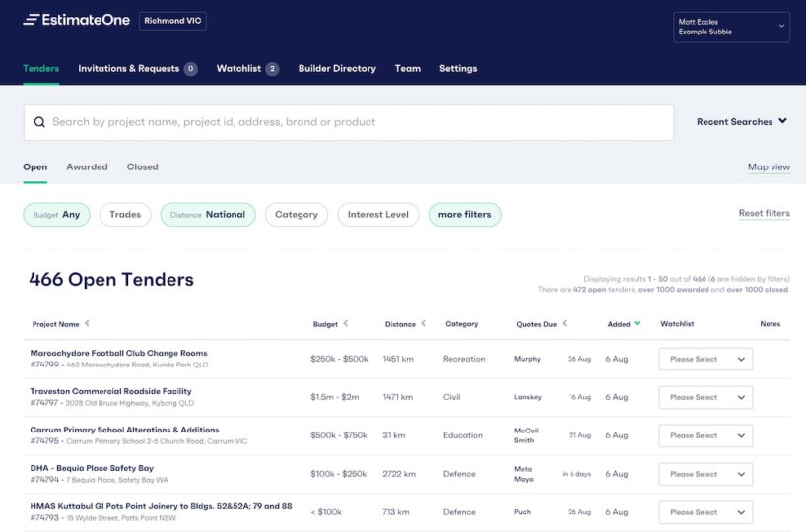Click the Reset filters link
Screen dimensions: 806x532
pos(764,213)
